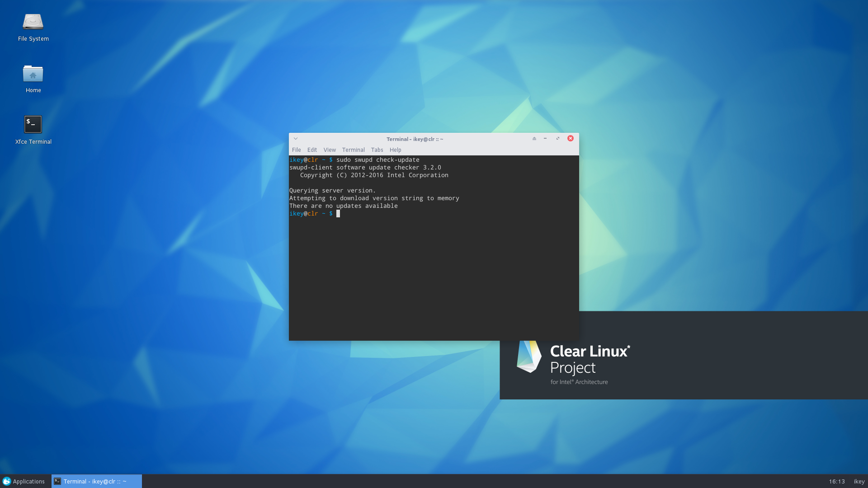The image size is (868, 488).
Task: Shade the terminal window with roll-up icon
Action: (534, 139)
